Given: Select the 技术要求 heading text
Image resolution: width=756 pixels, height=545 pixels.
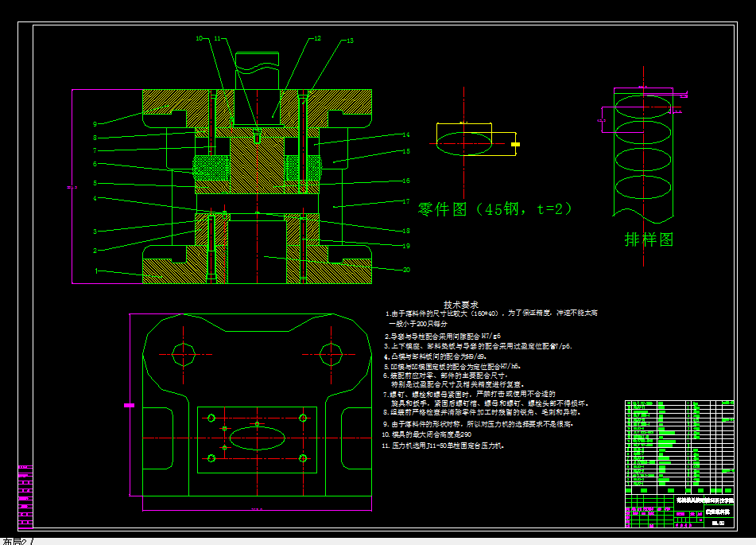Looking at the screenshot, I should [x=461, y=305].
